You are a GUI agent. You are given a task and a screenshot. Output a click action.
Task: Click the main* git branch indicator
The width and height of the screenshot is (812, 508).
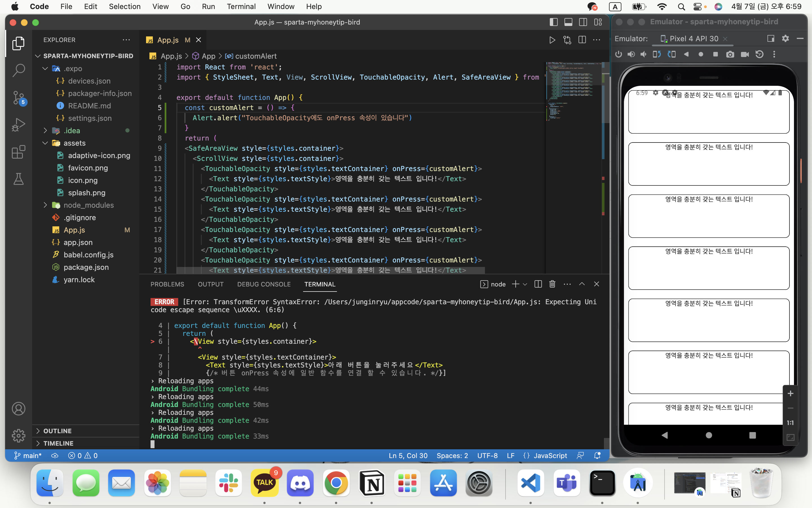pos(28,456)
